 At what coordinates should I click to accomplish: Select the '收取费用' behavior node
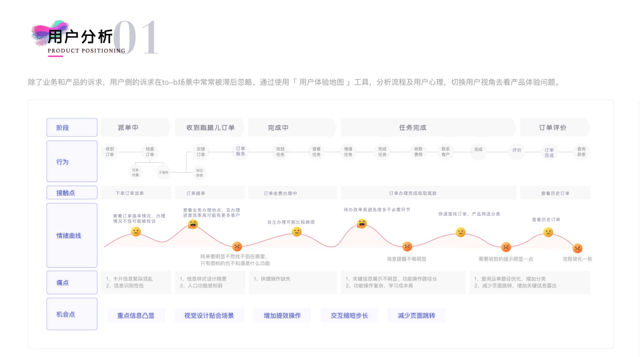click(x=419, y=152)
